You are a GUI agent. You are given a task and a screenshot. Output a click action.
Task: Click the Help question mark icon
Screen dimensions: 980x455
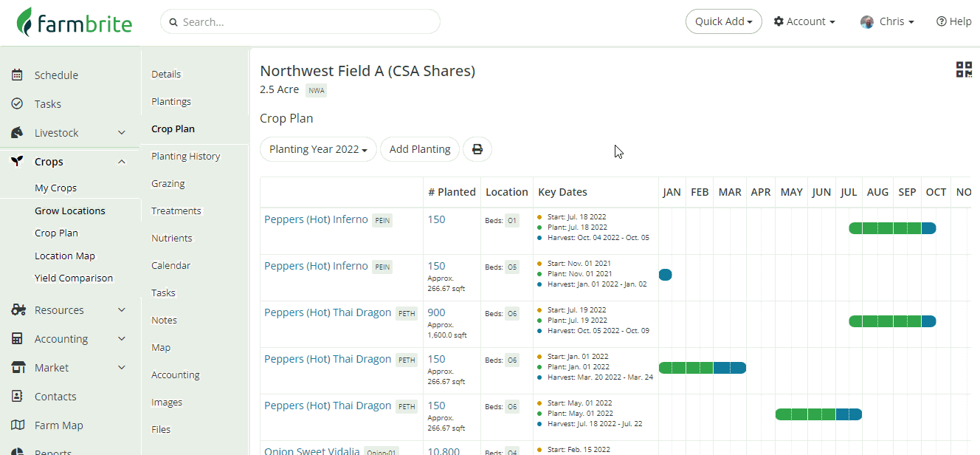[941, 22]
